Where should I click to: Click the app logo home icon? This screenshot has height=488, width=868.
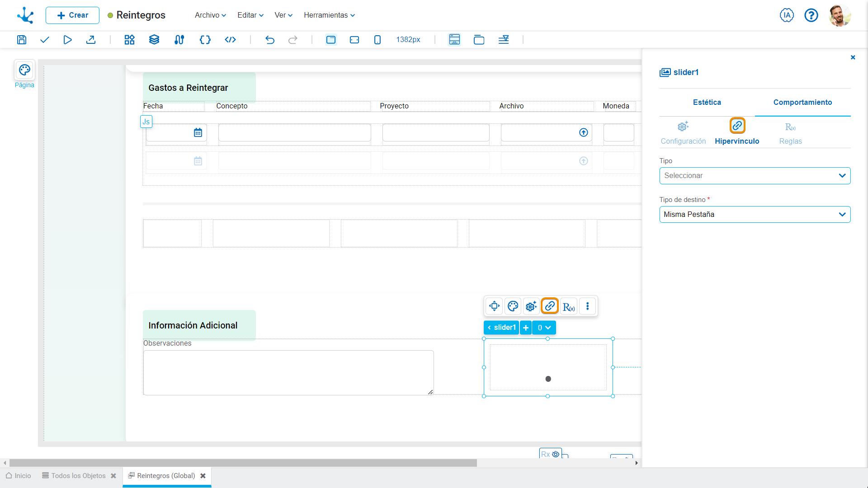(x=25, y=15)
